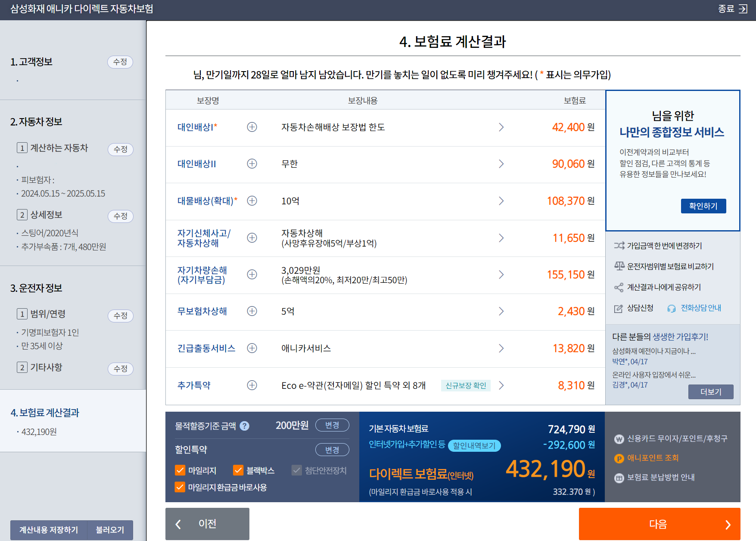
Task: Click the plus icon next to 자기차량손해
Action: pos(252,275)
